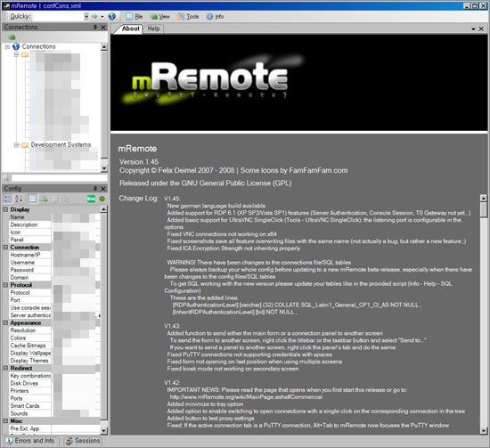Open the Errors and Info panel
The width and height of the screenshot is (490, 448).
30,441
